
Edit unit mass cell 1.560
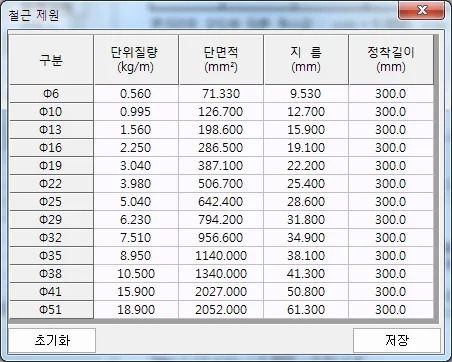click(x=136, y=130)
